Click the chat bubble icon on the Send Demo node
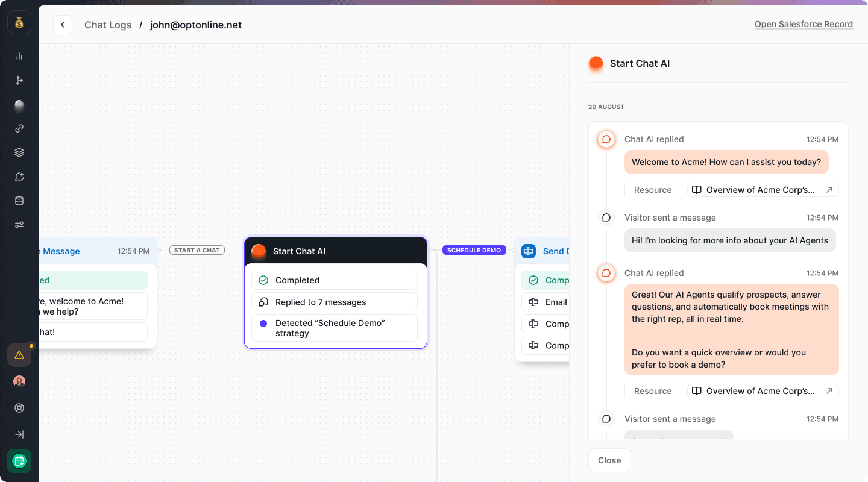 click(x=529, y=251)
